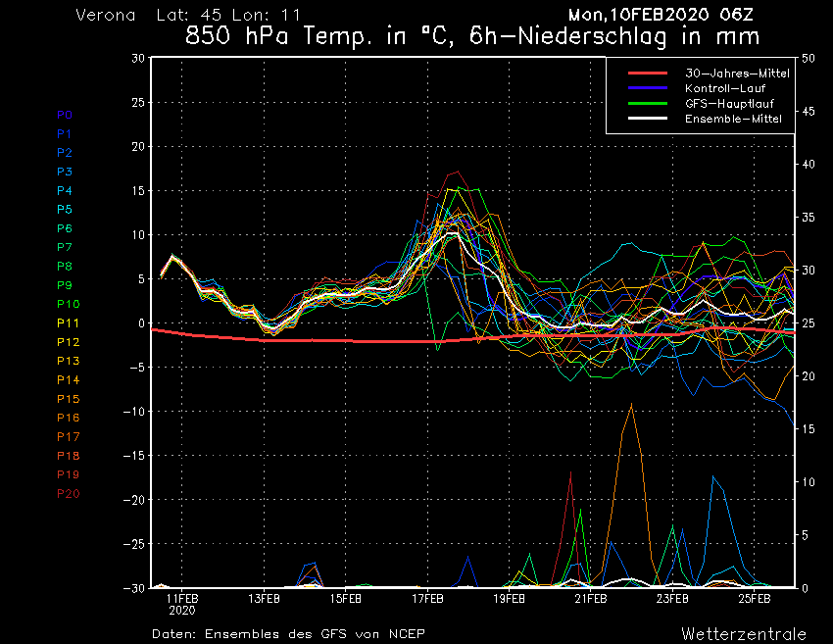Select the run time "Mon,10FEB2020 06Z"

click(661, 15)
